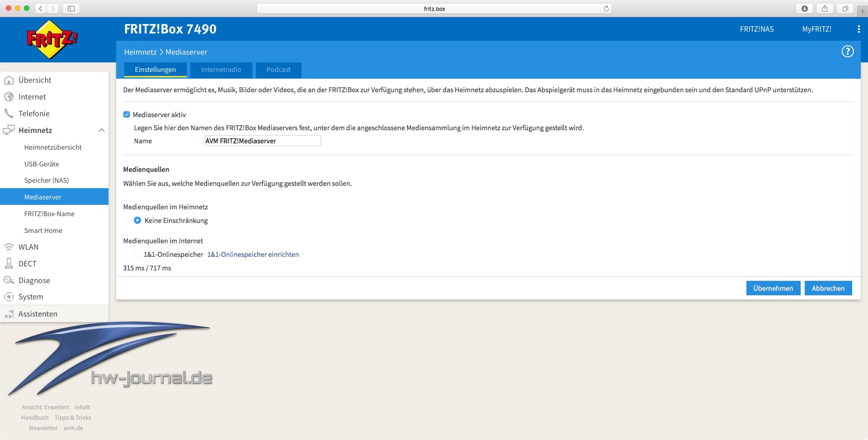Open the Handbuch footer link
The width and height of the screenshot is (868, 440).
35,417
